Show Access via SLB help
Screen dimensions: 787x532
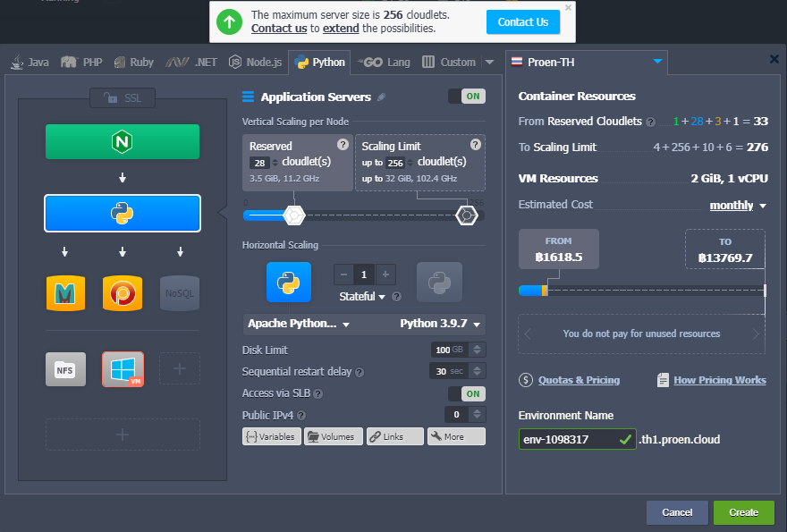pyautogui.click(x=318, y=394)
